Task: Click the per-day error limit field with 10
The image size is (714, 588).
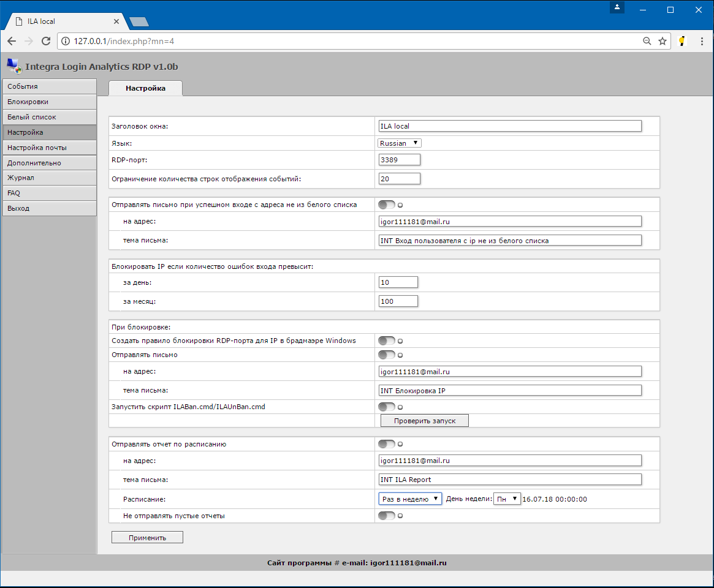Action: 398,282
